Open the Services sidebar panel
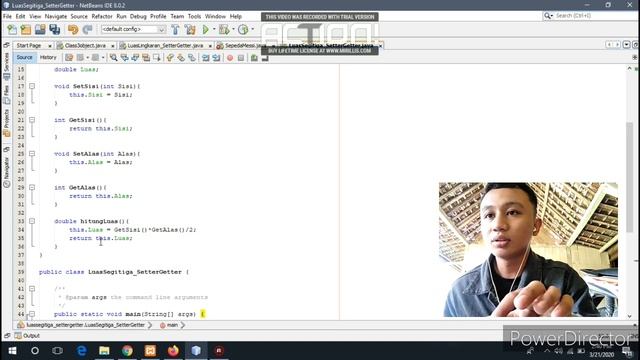The image size is (640, 360). 7,66
